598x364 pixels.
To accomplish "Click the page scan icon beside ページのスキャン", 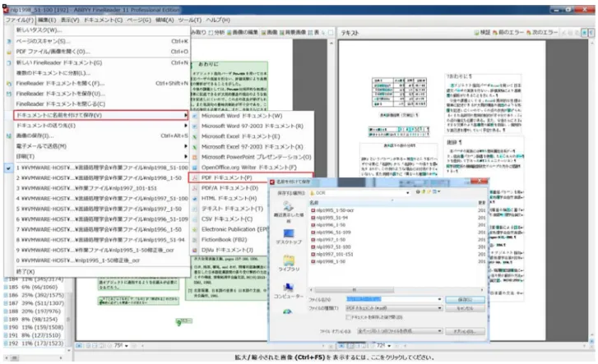I will pyautogui.click(x=9, y=41).
